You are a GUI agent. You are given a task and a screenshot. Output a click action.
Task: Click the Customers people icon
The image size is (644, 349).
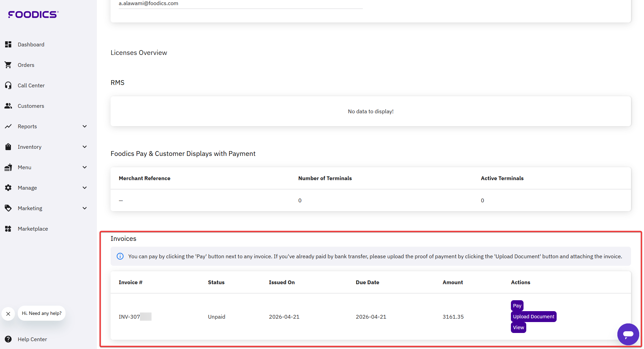click(x=8, y=106)
